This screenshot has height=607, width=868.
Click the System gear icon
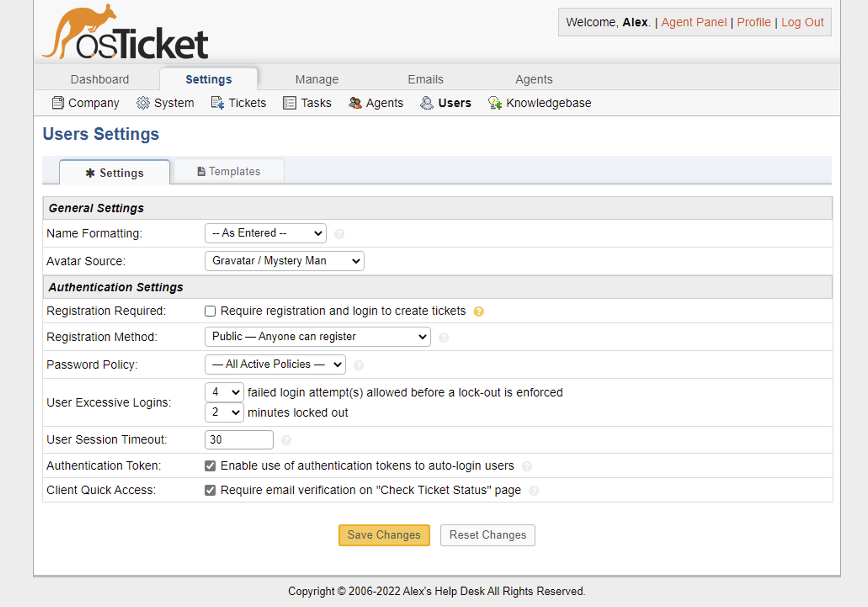click(143, 103)
